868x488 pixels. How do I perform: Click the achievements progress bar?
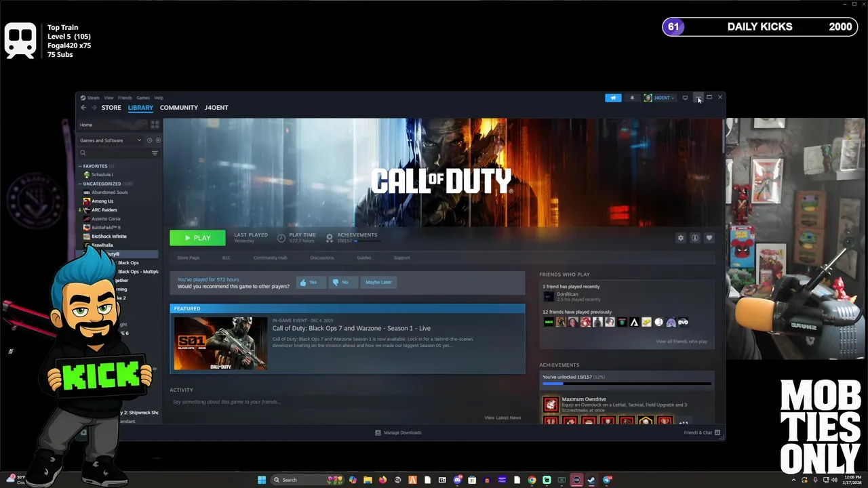click(627, 384)
